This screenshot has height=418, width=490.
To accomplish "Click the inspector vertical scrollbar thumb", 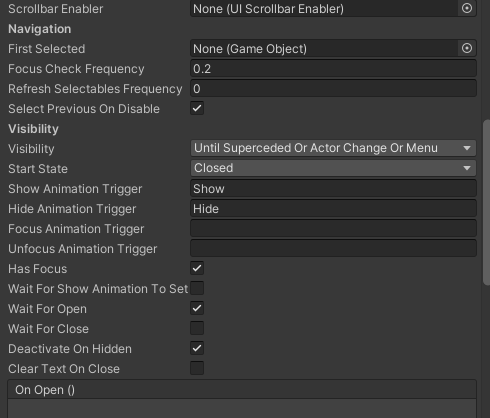I will pos(486,202).
